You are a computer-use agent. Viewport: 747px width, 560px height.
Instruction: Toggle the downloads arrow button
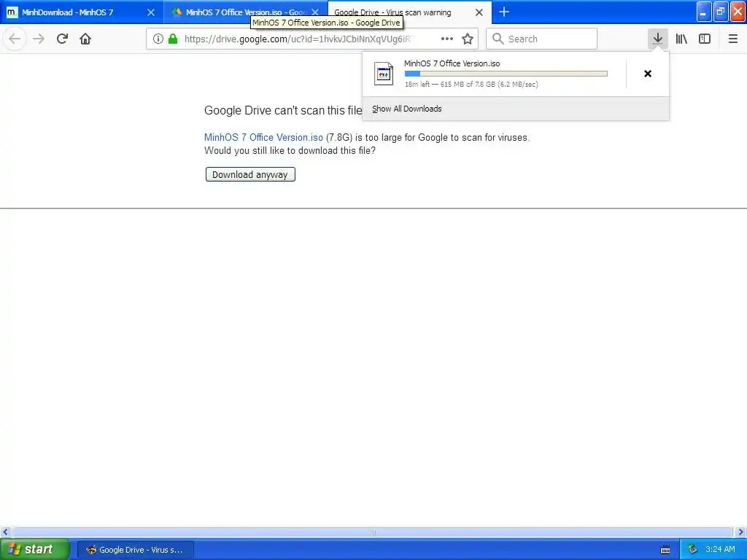click(x=657, y=39)
